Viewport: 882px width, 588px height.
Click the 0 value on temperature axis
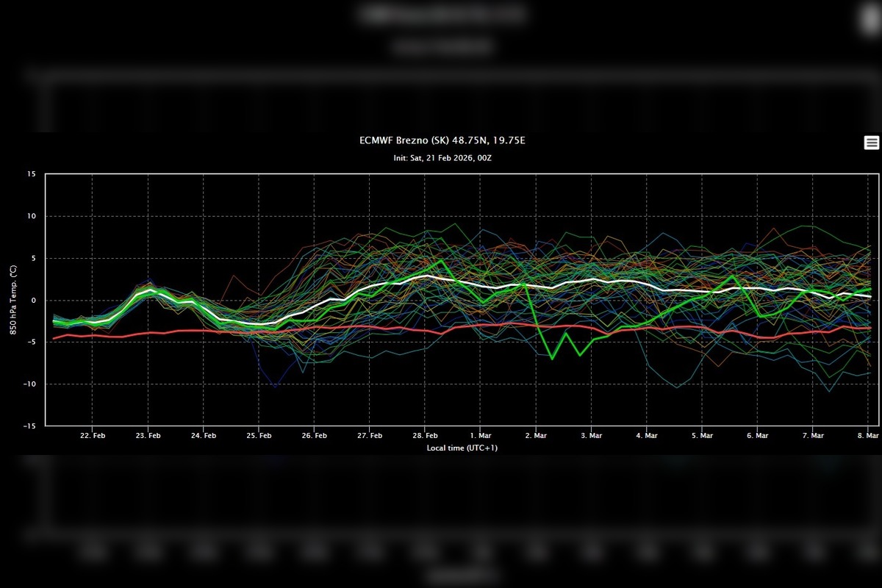coord(33,300)
